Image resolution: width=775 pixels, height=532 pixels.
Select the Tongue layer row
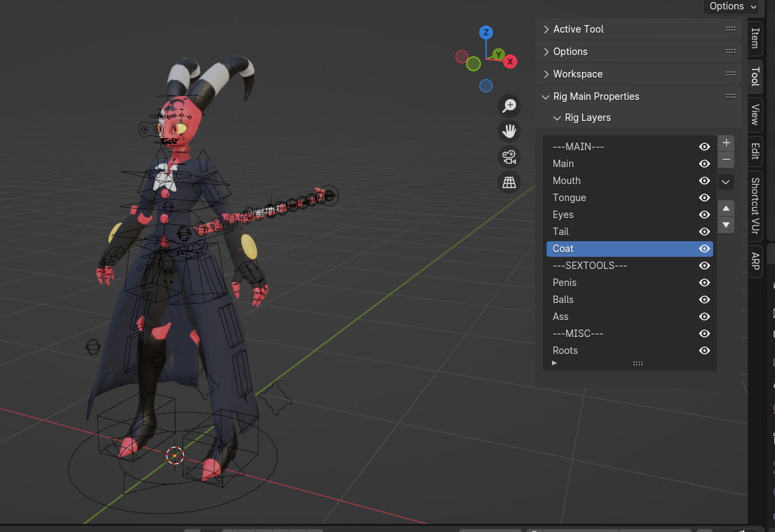coord(630,198)
